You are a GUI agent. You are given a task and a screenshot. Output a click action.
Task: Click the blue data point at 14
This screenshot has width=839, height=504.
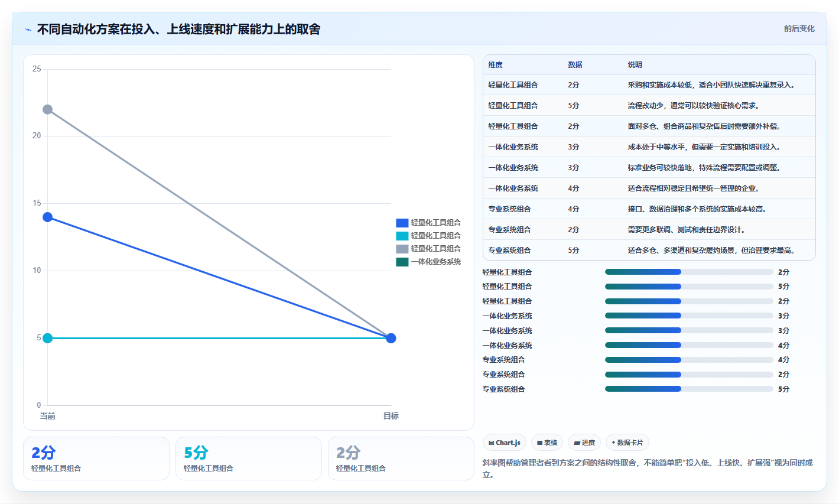point(47,217)
